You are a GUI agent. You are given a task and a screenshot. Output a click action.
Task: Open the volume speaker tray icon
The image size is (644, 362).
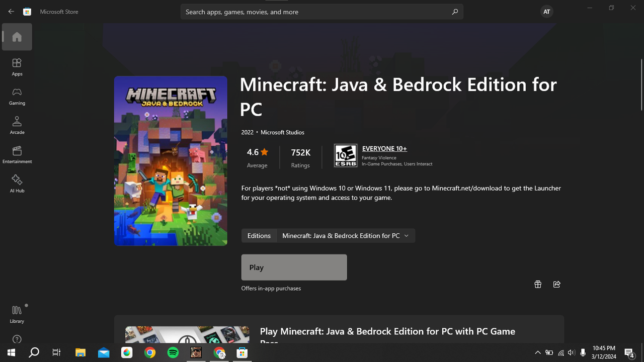(x=572, y=352)
